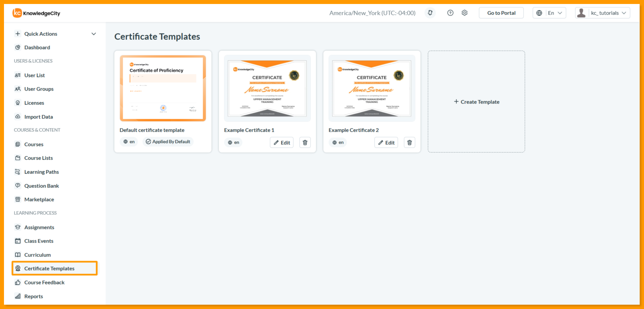Click the Curriculum book icon
Screen dimensions: 644x309
pos(18,255)
